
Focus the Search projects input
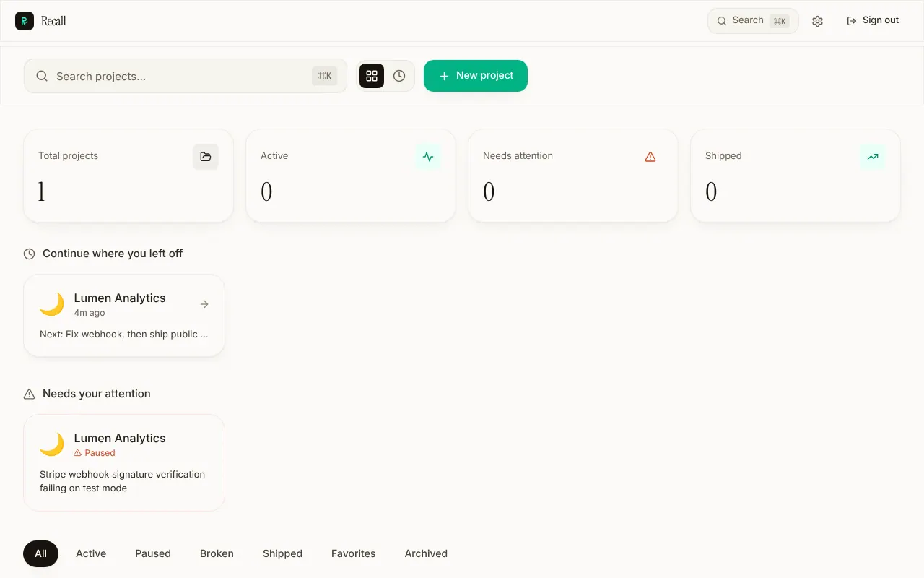pos(186,76)
